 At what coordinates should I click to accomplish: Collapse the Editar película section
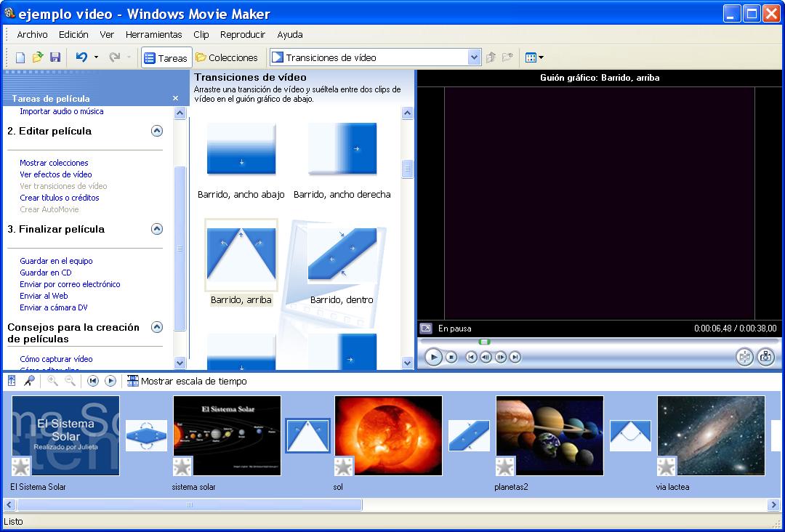(x=157, y=131)
